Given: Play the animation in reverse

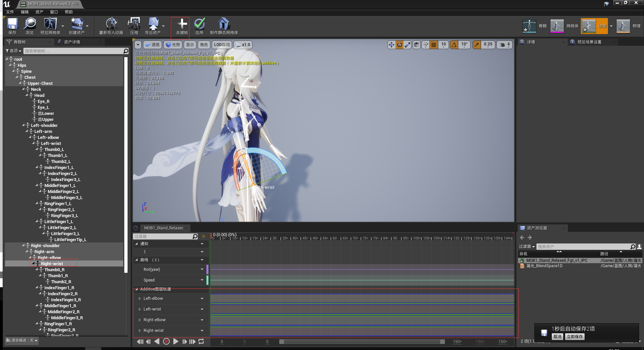Looking at the screenshot, I should click(157, 342).
